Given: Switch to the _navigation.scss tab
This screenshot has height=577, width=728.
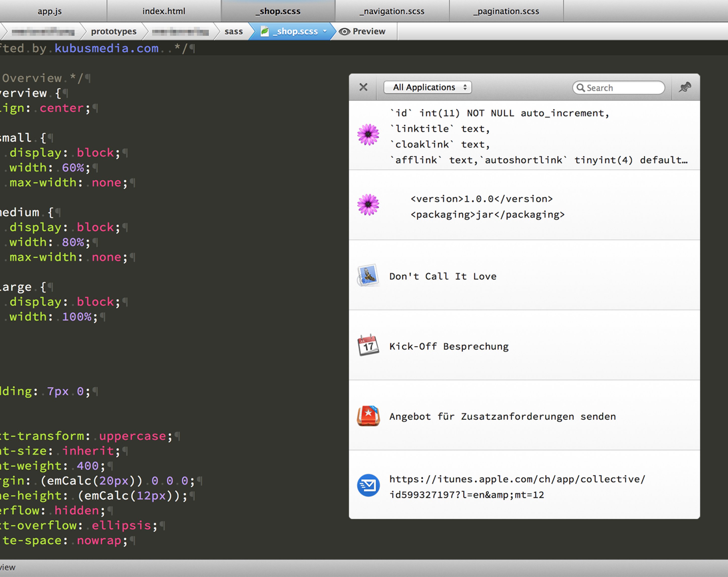Looking at the screenshot, I should tap(392, 11).
